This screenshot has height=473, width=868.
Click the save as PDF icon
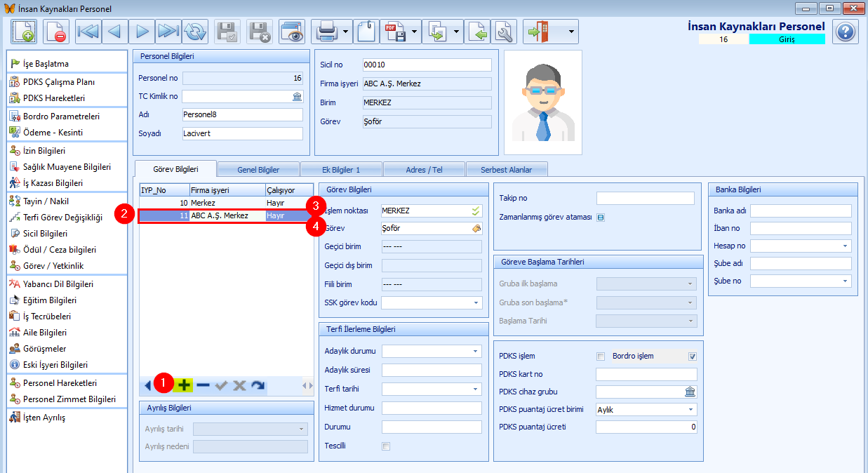(x=396, y=32)
